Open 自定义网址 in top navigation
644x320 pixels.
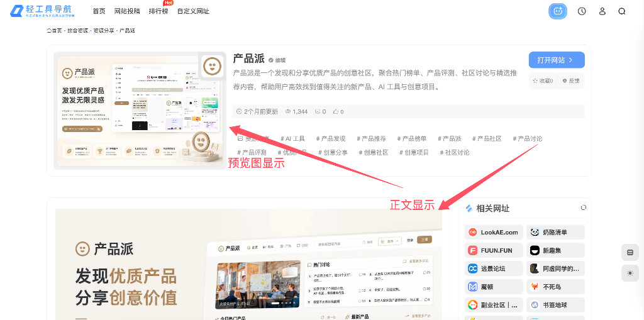(193, 11)
